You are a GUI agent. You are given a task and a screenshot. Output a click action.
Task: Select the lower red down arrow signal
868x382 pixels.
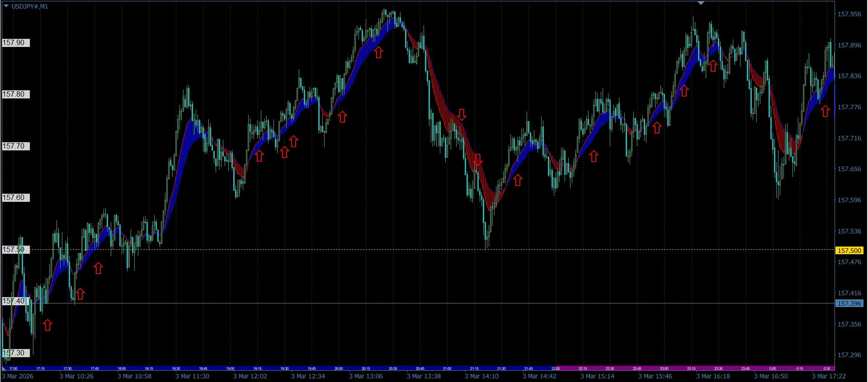pyautogui.click(x=478, y=160)
